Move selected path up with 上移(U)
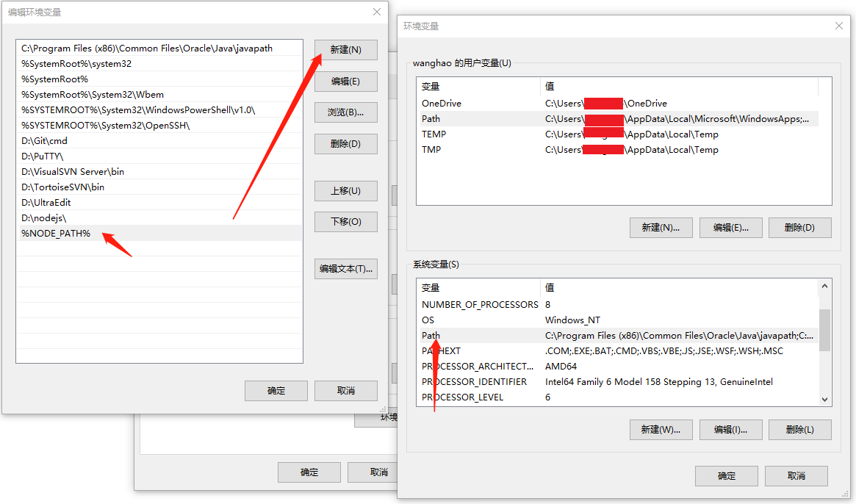The height and width of the screenshot is (504, 856). coord(345,190)
